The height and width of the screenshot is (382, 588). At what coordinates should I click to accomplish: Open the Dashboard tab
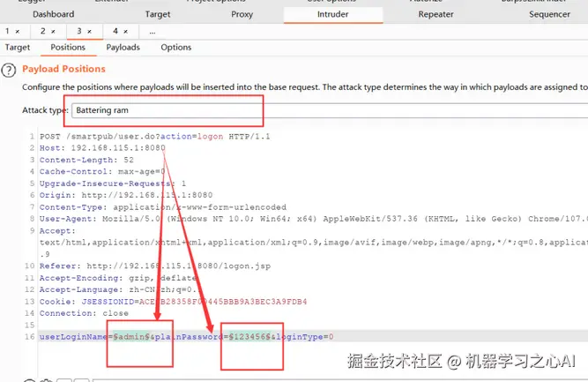53,14
